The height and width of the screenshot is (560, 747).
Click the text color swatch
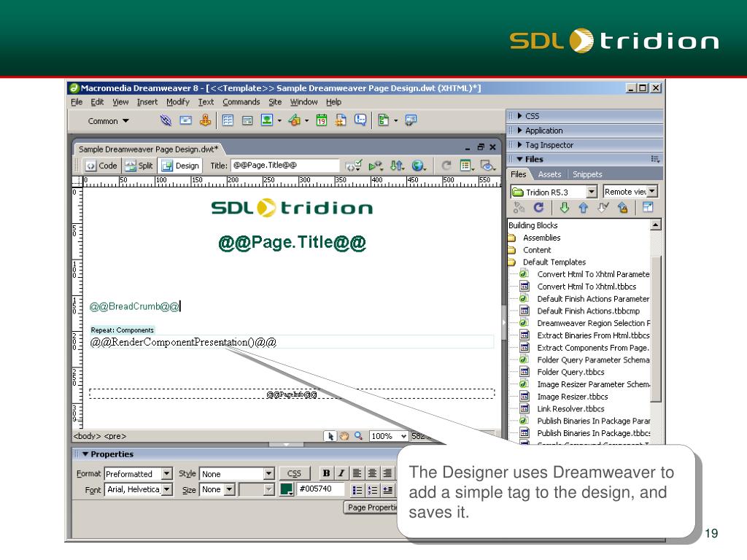pos(287,489)
